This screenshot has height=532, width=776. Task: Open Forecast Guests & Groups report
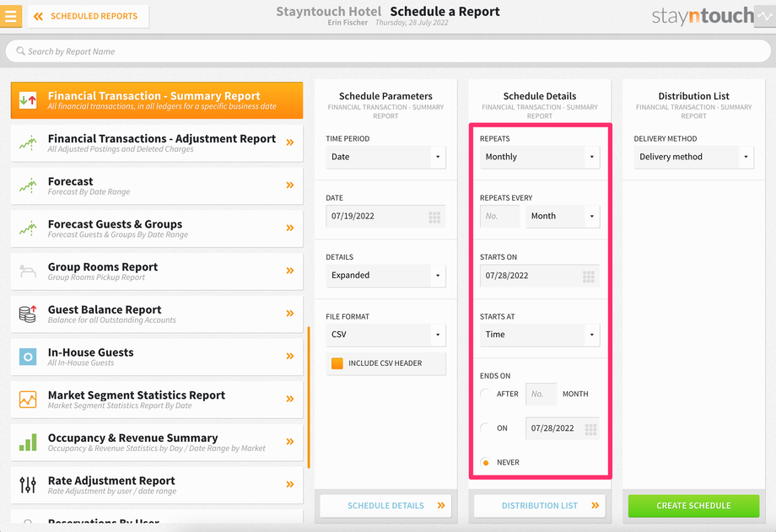click(157, 228)
